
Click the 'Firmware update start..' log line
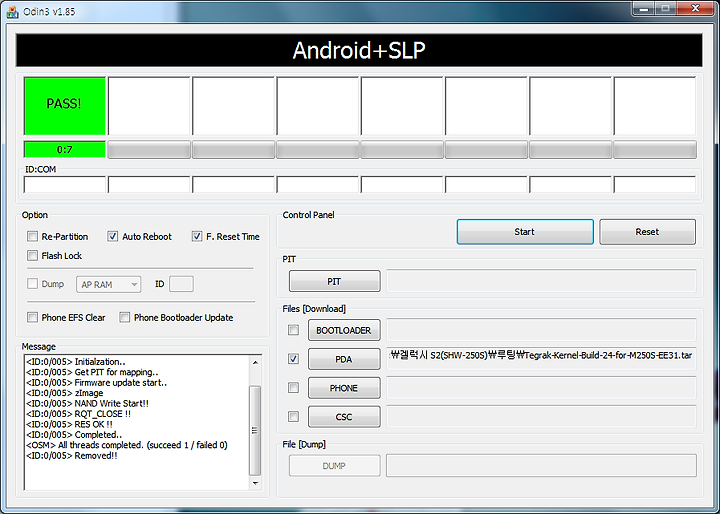click(96, 383)
